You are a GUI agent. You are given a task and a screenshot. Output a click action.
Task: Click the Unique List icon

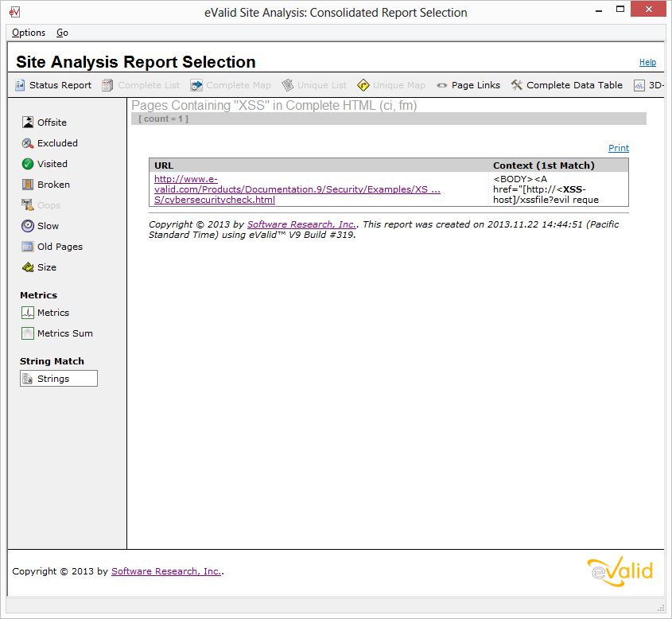(288, 85)
